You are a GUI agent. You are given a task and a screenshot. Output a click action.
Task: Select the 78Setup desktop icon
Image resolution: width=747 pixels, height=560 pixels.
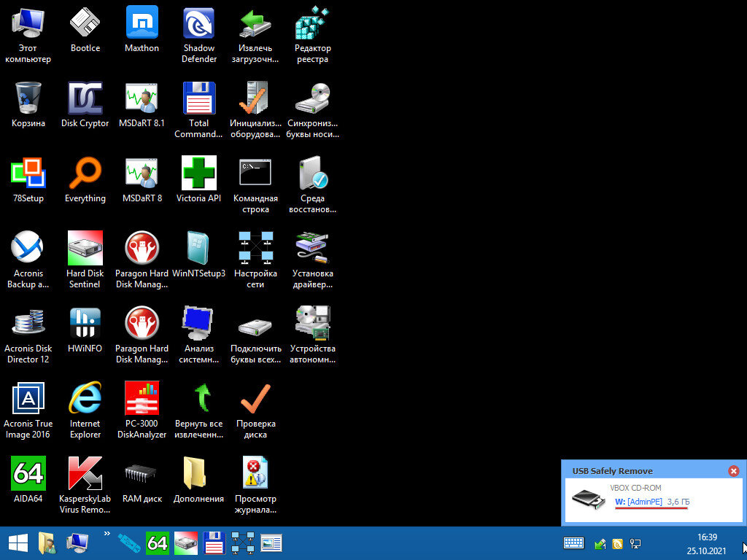(x=28, y=180)
